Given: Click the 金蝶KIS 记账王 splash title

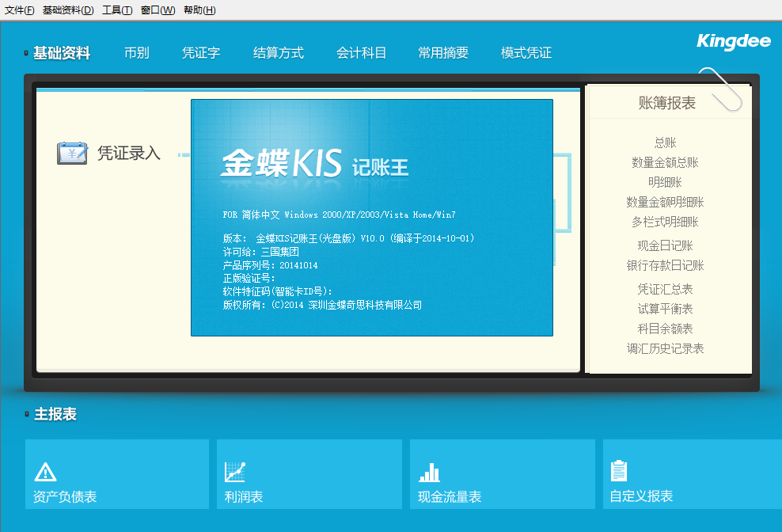Looking at the screenshot, I should [315, 163].
